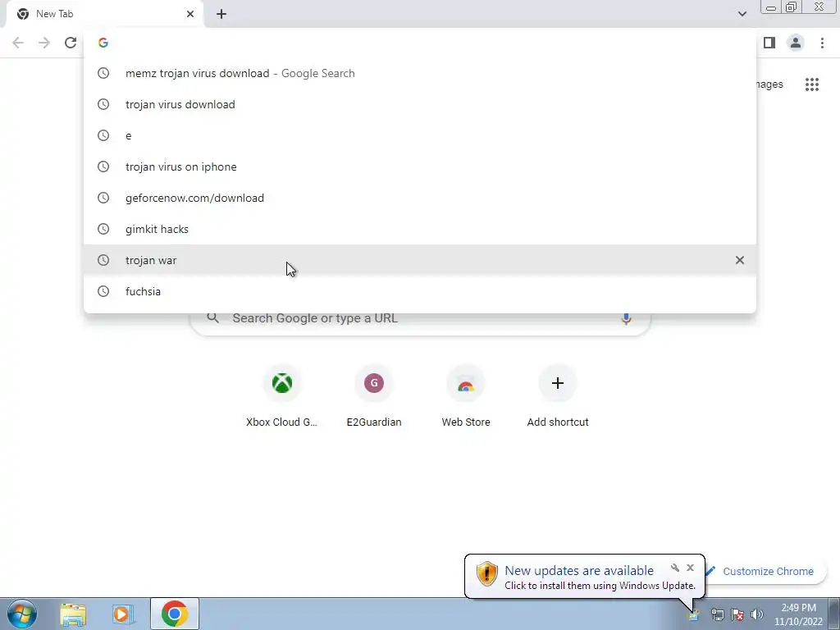Reload the page with the refresh icon

71,43
